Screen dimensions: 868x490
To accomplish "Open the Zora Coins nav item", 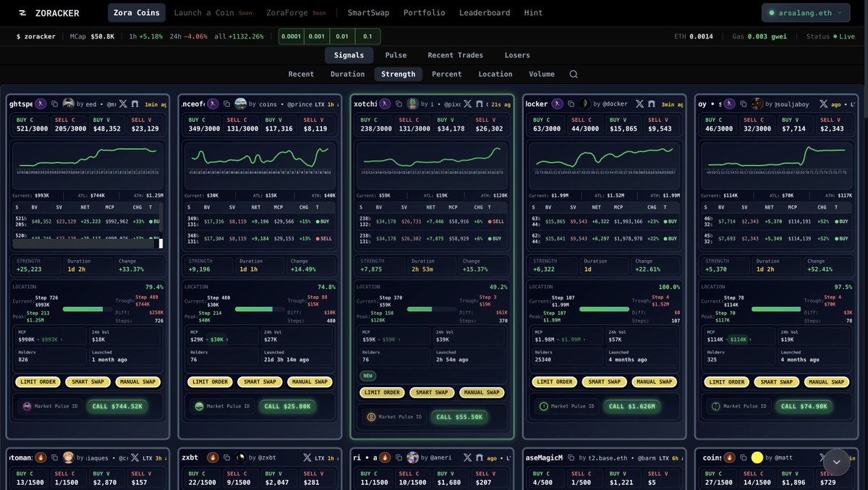I will click(137, 12).
